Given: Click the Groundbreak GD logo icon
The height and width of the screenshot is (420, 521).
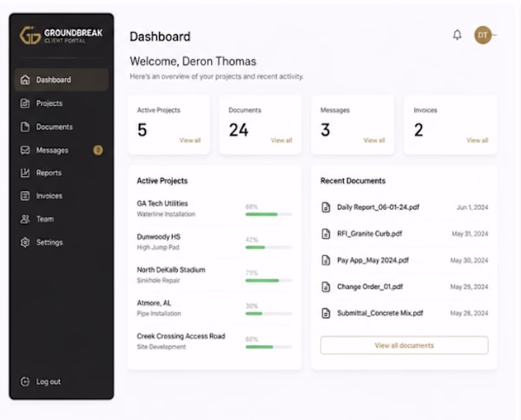Looking at the screenshot, I should click(30, 36).
